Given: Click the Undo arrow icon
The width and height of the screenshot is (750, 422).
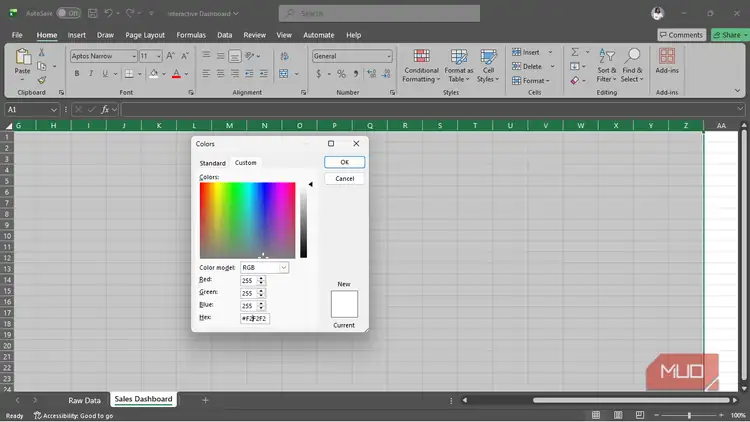Looking at the screenshot, I should 109,13.
